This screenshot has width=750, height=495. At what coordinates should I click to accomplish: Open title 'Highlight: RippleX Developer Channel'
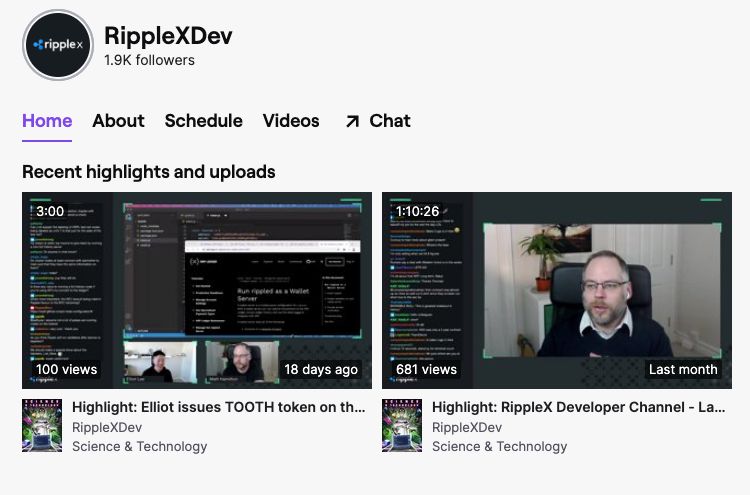point(579,407)
